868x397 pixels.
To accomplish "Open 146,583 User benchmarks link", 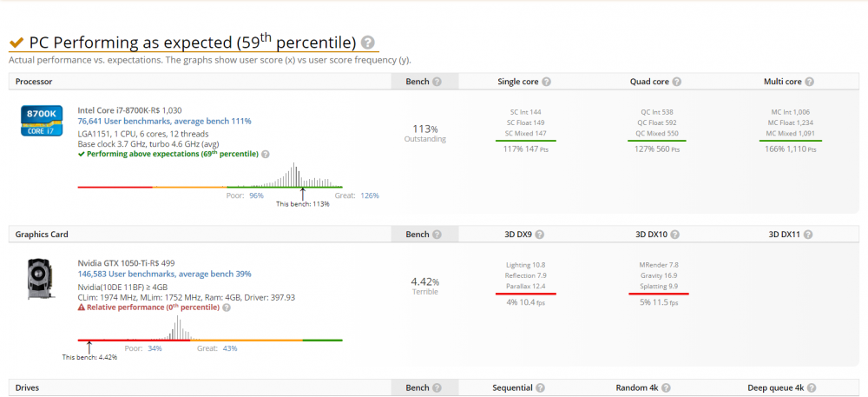I will [164, 274].
